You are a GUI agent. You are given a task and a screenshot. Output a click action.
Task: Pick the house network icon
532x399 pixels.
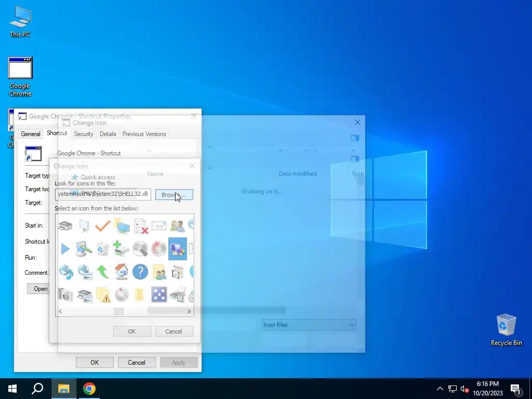(x=121, y=271)
